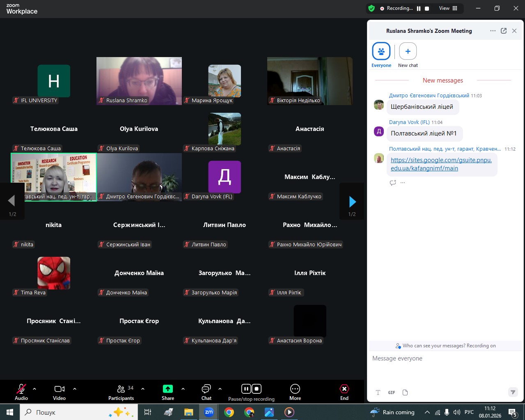
Task: Click the End meeting button
Action: [344, 392]
